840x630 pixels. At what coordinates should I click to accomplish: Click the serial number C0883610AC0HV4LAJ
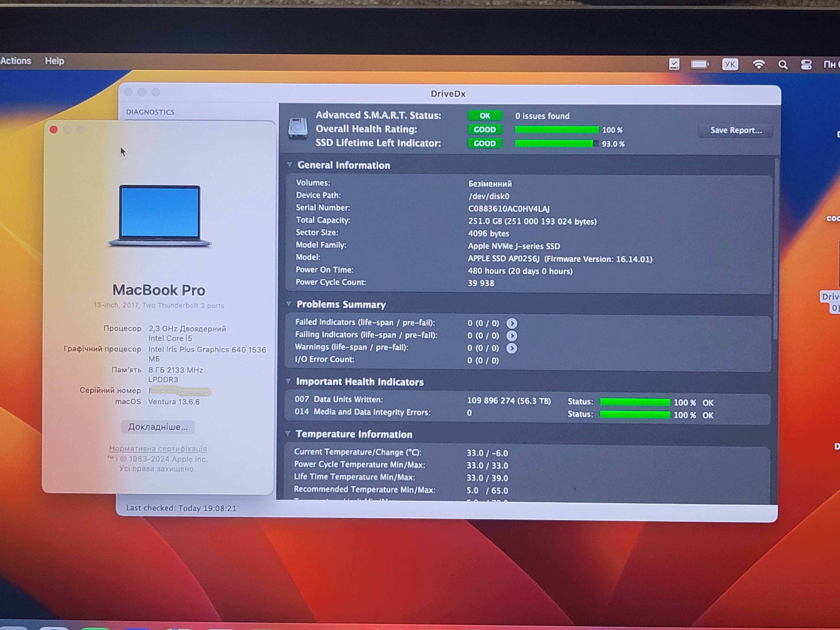(509, 209)
